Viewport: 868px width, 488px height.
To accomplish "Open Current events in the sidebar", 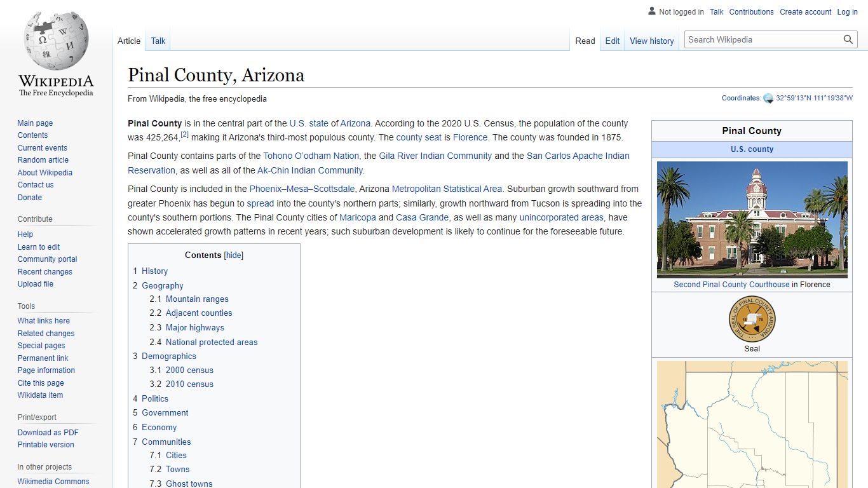I will tap(42, 148).
